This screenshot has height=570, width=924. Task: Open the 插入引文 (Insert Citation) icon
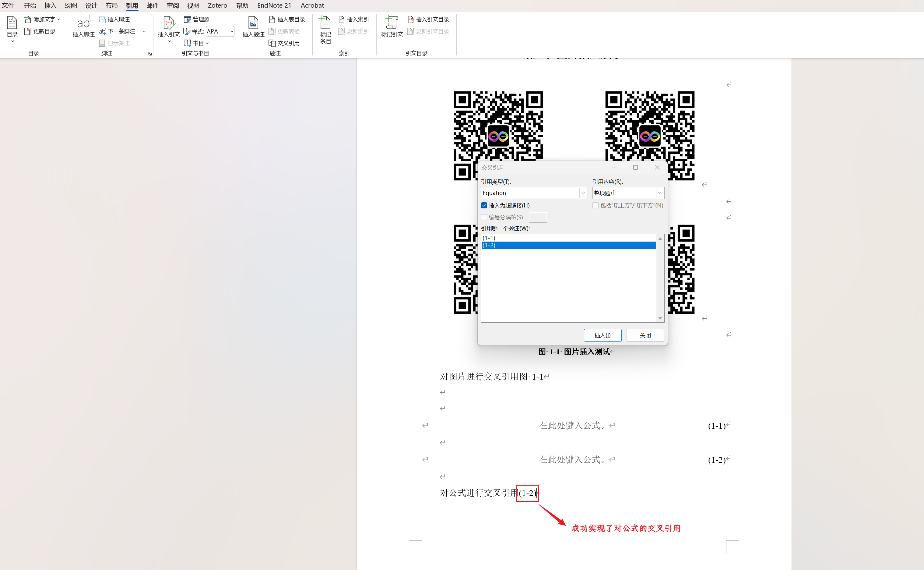click(x=169, y=27)
